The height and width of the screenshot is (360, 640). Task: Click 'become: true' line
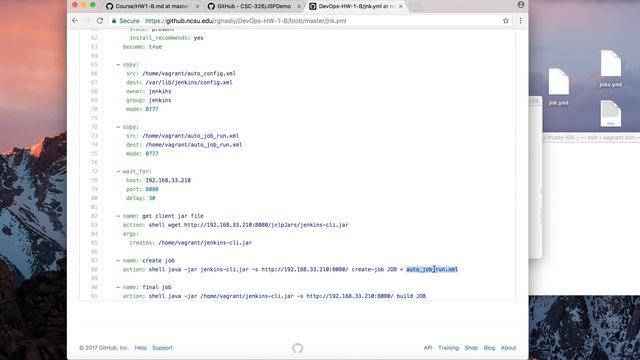(142, 47)
